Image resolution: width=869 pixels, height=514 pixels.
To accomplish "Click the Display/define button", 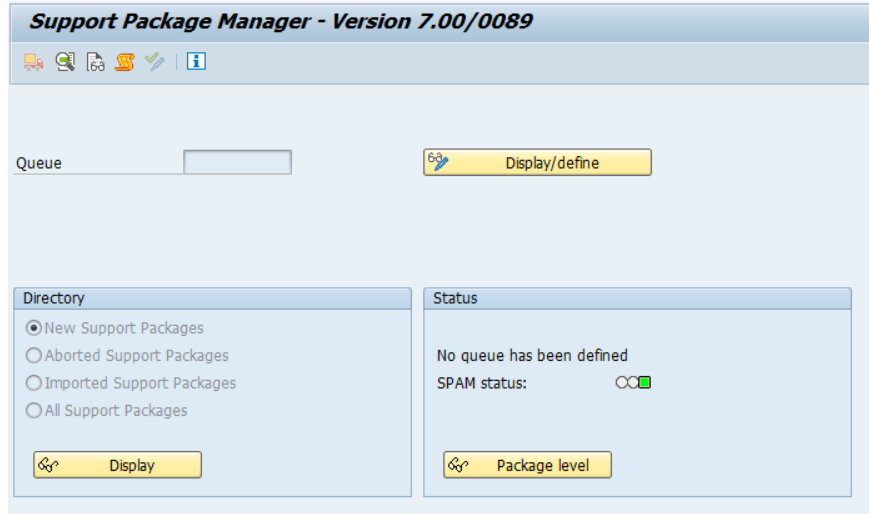I will coord(538,162).
